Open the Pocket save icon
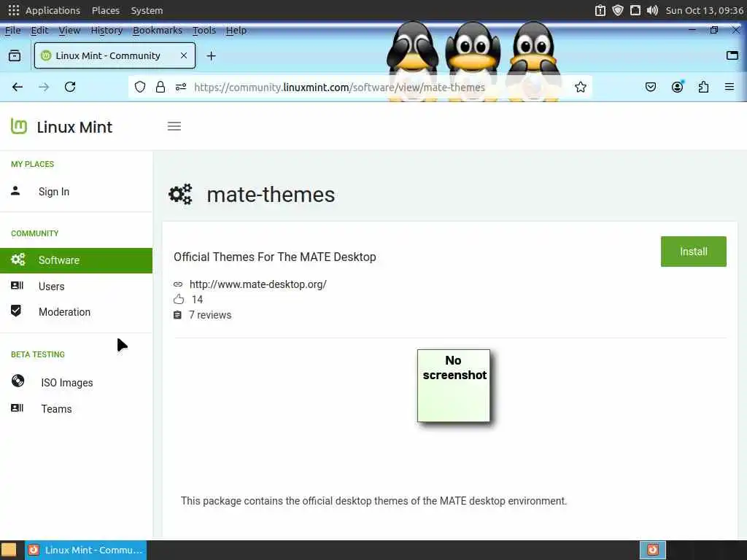This screenshot has height=560, width=747. (650, 87)
